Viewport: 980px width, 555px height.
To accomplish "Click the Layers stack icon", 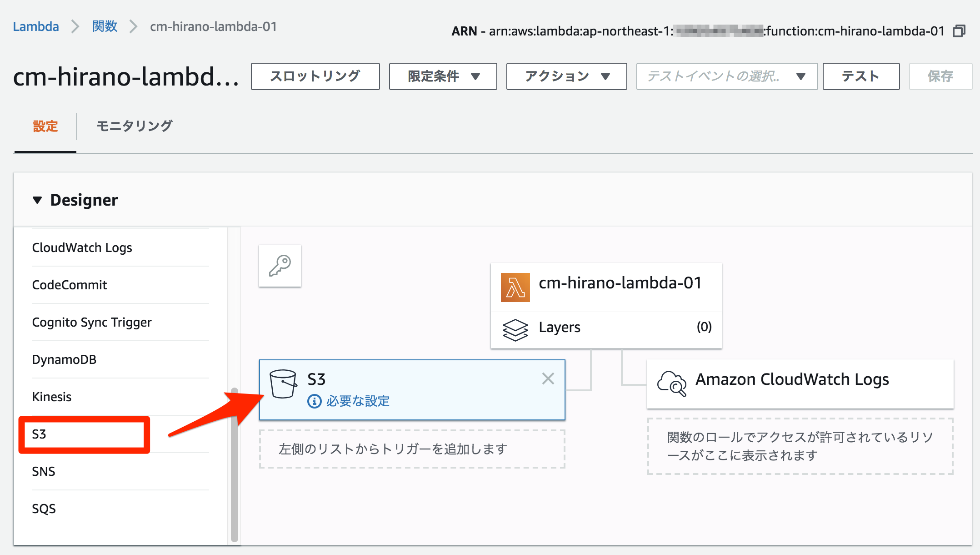I will 515,330.
